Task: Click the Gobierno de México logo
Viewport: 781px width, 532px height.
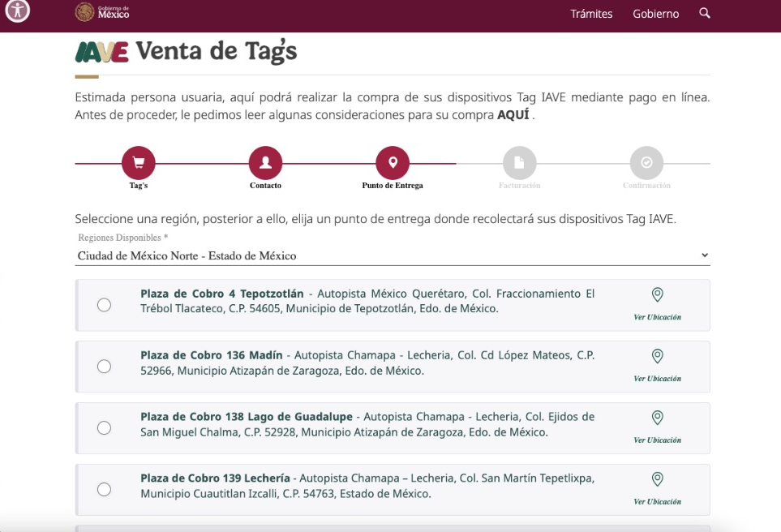Action: 102,12
